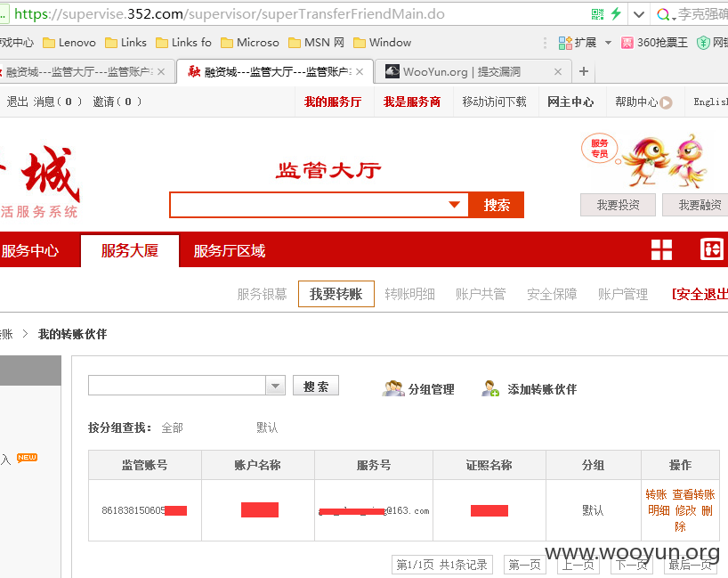The width and height of the screenshot is (728, 578).
Task: Click the 退出 logout link
Action: coord(17,102)
